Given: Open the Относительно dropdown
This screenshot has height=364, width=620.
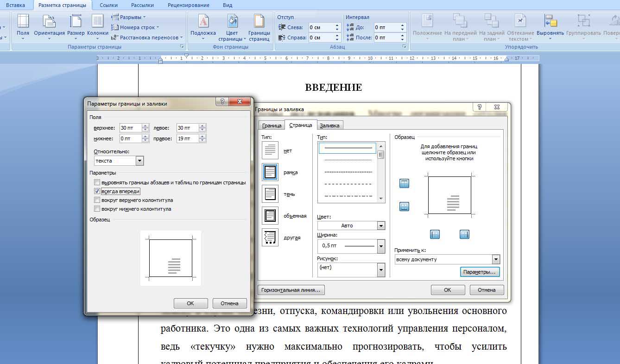Looking at the screenshot, I should coord(139,161).
